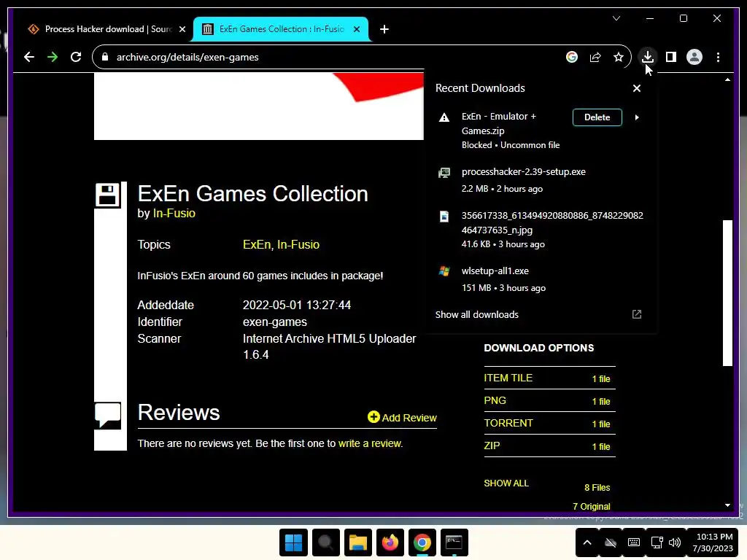Click write a review link
Viewport: 747px width, 560px height.
tap(370, 443)
